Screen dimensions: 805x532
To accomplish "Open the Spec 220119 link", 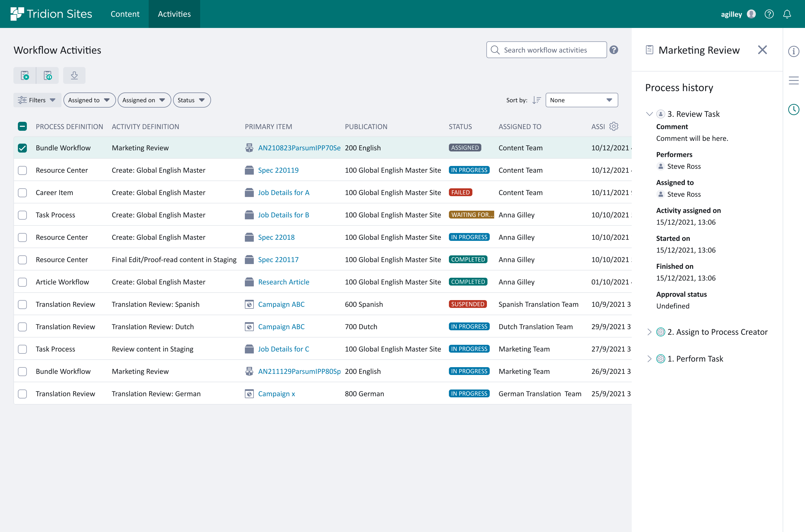I will tap(278, 170).
